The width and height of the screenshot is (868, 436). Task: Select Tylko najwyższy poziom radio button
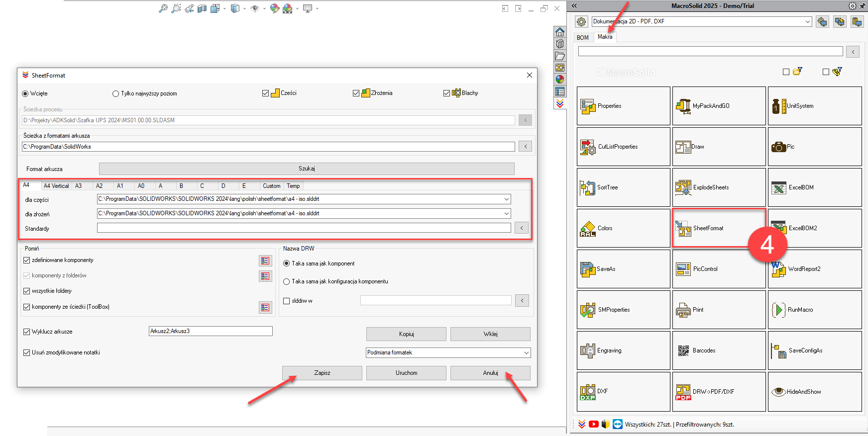(x=115, y=93)
